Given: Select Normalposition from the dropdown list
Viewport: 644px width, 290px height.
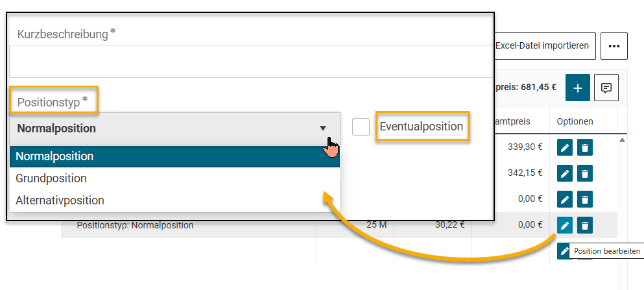Looking at the screenshot, I should [174, 156].
